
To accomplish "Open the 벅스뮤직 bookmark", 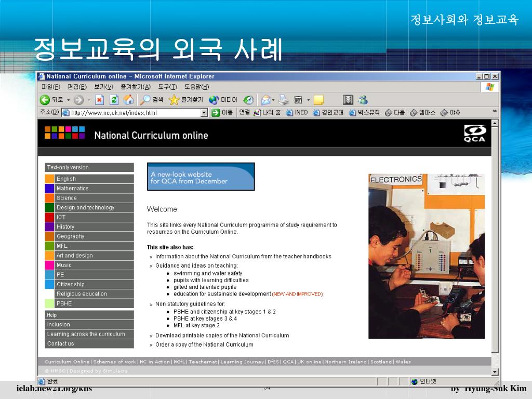I will pyautogui.click(x=364, y=113).
